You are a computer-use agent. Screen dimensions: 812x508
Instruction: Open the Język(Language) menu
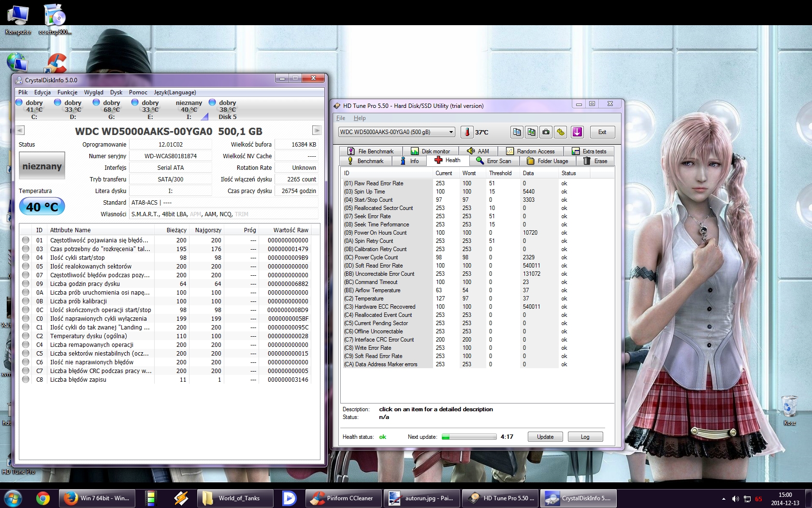click(175, 92)
